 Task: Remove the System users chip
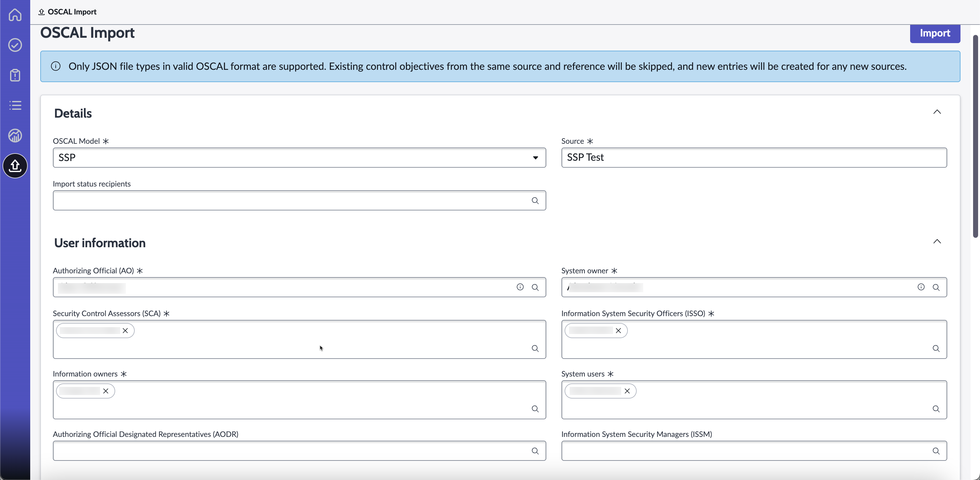click(627, 391)
